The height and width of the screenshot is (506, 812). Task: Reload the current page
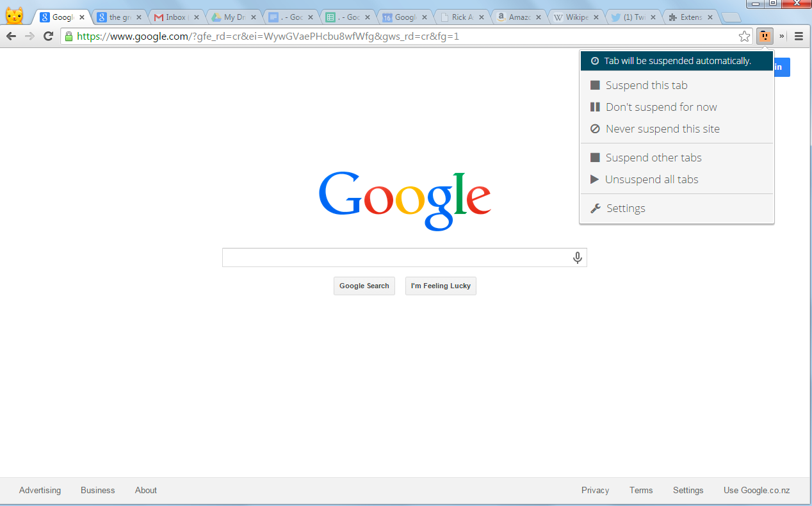48,37
